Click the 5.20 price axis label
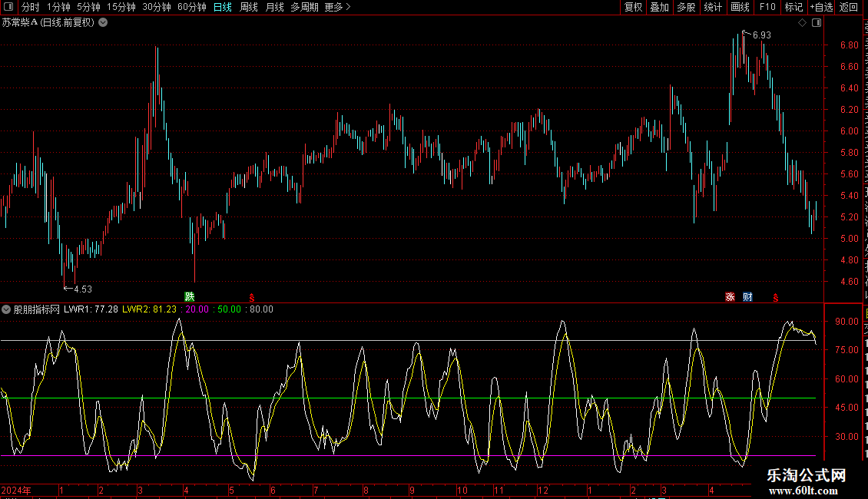Screen dimensions: 868x499 click(849, 216)
